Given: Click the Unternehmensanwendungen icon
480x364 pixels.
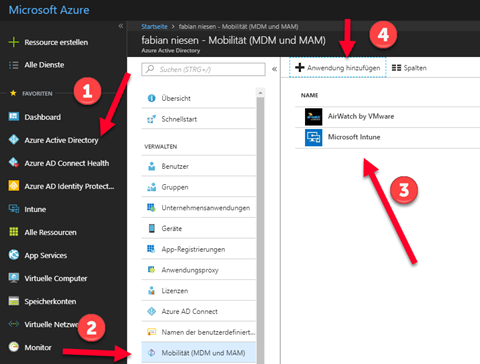Looking at the screenshot, I should click(151, 208).
